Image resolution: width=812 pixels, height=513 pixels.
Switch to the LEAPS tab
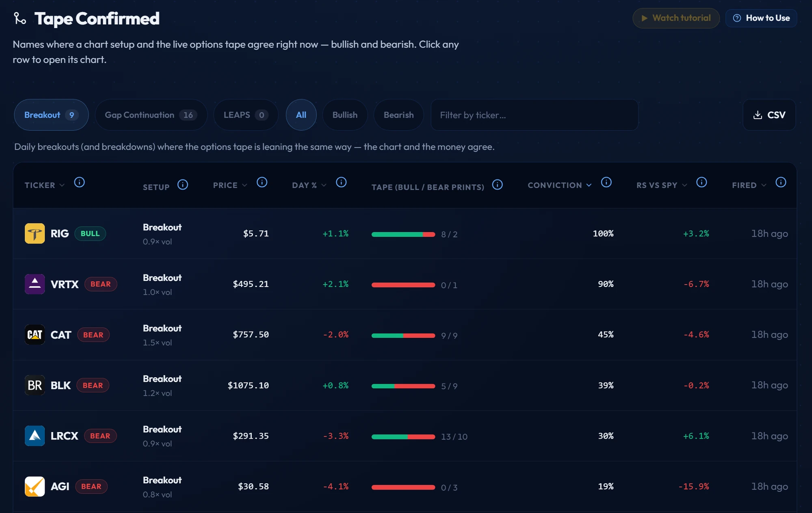coord(246,115)
